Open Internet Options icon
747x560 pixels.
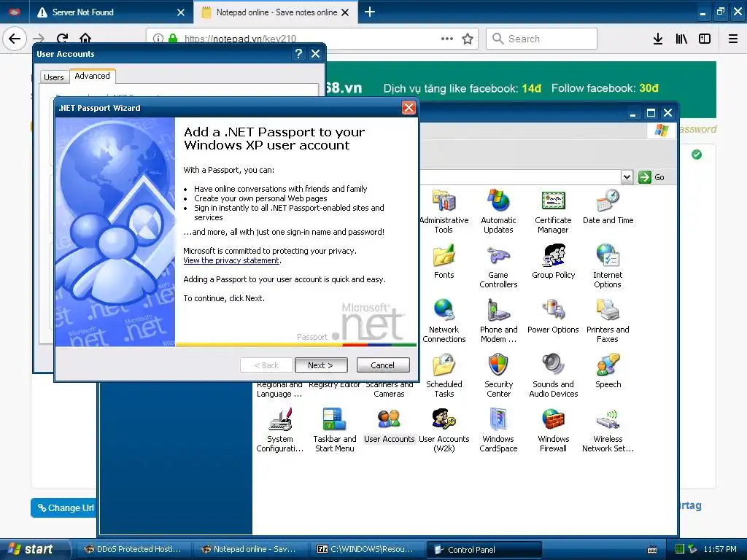tap(608, 265)
